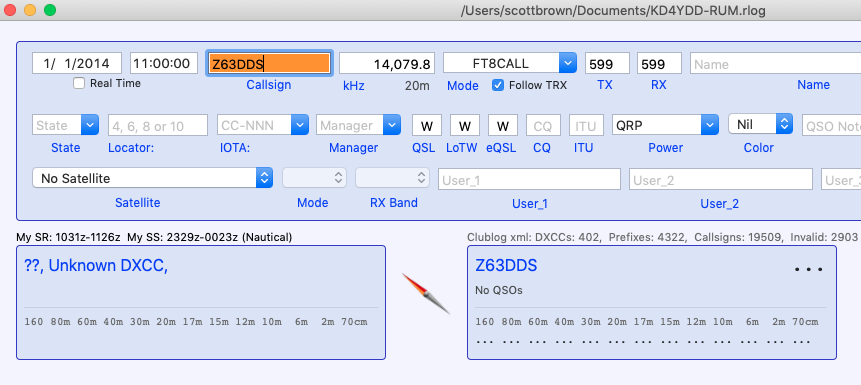Click the User_1 input field
This screenshot has height=385, width=861.
529,179
